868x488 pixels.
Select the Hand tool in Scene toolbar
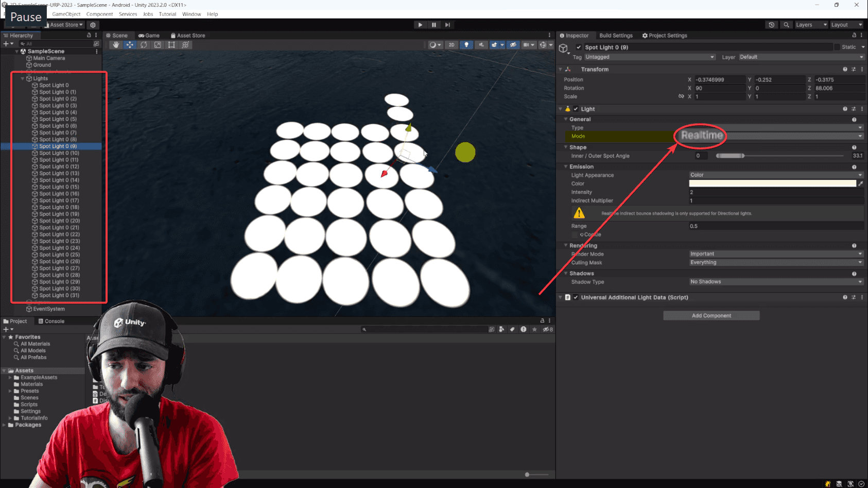click(x=115, y=45)
